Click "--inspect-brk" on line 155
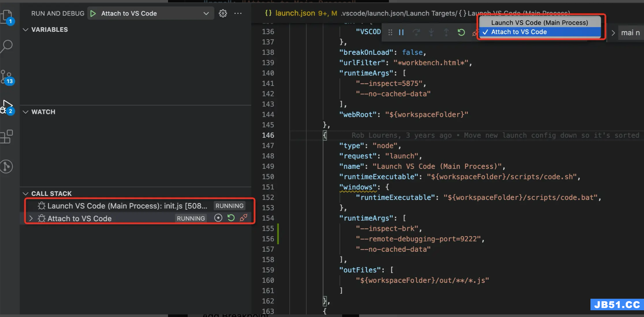Image resolution: width=644 pixels, height=317 pixels. 387,229
